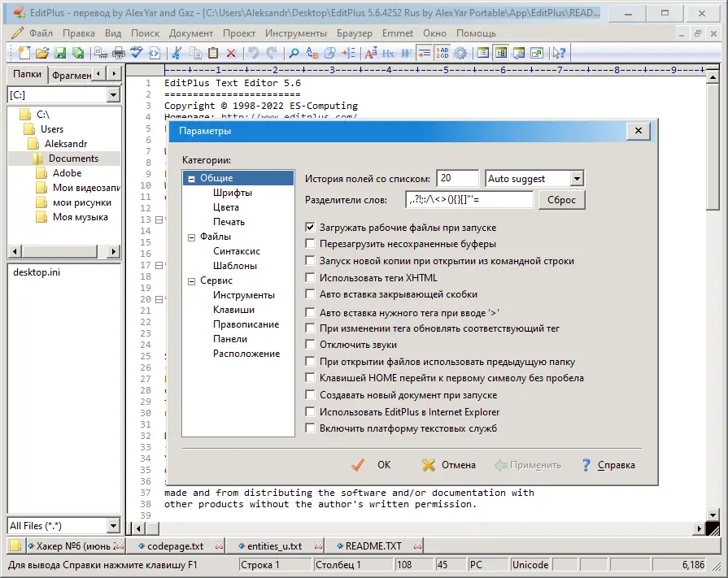Open the [C:] drive dropdown

coord(113,95)
